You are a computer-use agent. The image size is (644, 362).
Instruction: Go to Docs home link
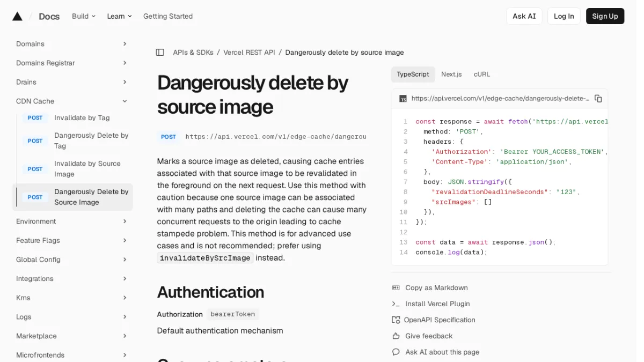coord(49,16)
